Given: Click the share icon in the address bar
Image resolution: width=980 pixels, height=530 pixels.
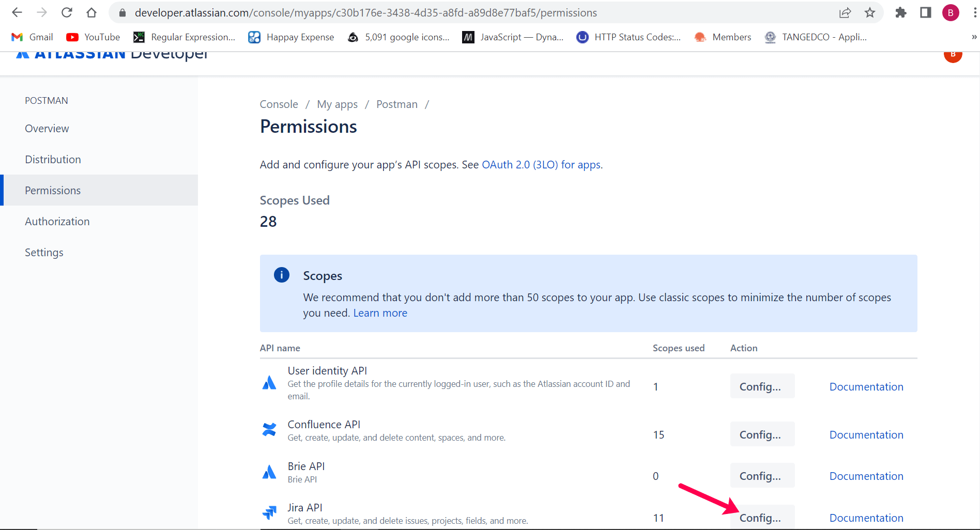Looking at the screenshot, I should pyautogui.click(x=845, y=12).
